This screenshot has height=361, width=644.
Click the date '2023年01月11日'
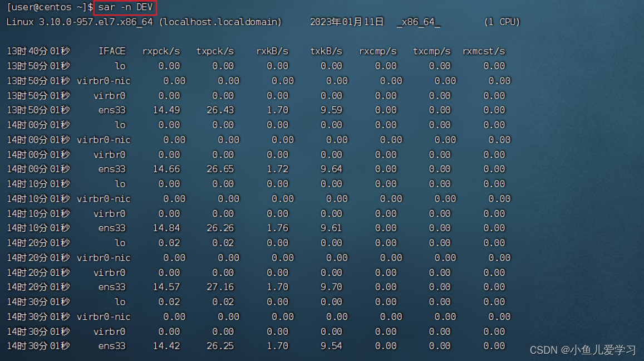pos(347,22)
